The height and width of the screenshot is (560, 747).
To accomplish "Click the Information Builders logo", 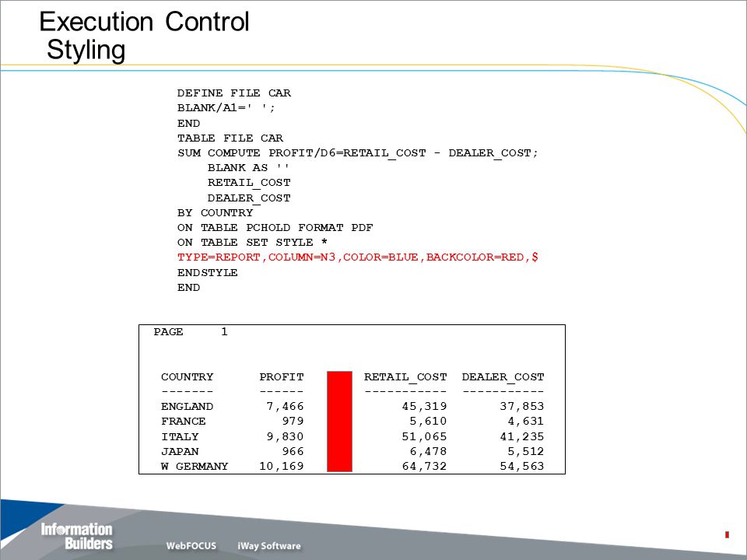I will click(x=77, y=536).
